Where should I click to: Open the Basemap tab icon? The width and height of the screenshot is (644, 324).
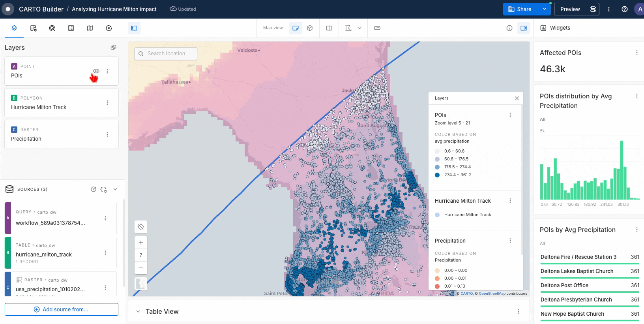90,28
